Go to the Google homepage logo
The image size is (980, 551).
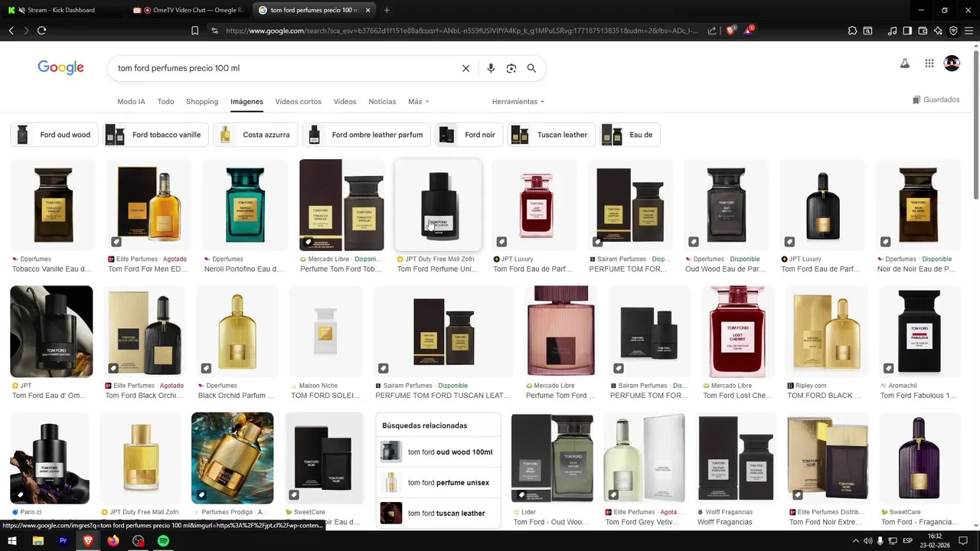point(60,67)
